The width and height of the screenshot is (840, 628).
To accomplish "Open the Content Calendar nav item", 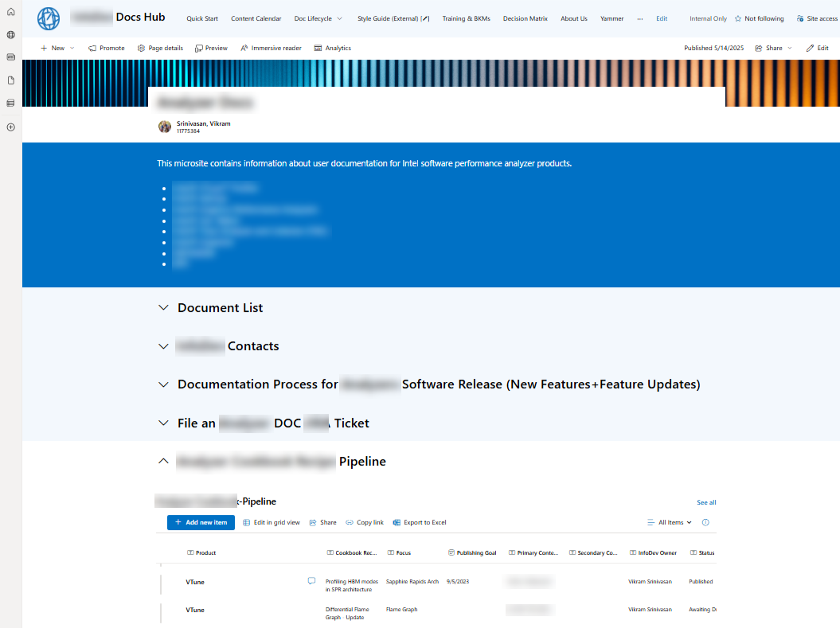I will (x=256, y=19).
